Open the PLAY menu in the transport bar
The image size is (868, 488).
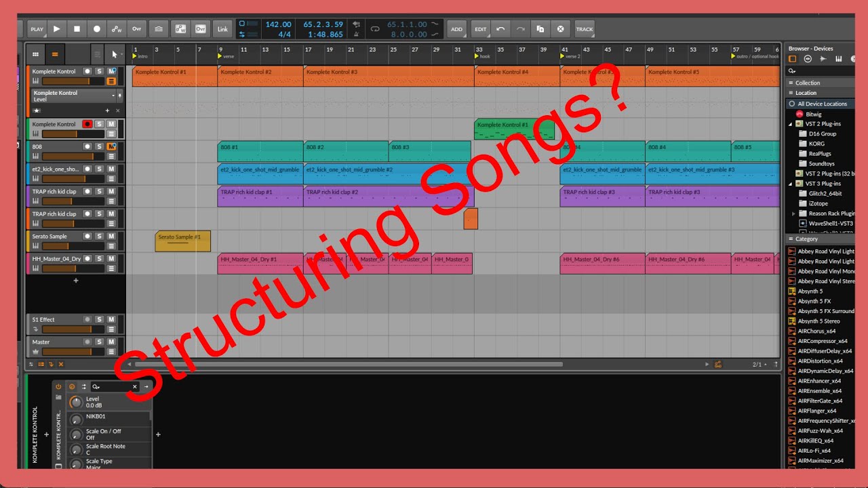[x=37, y=29]
